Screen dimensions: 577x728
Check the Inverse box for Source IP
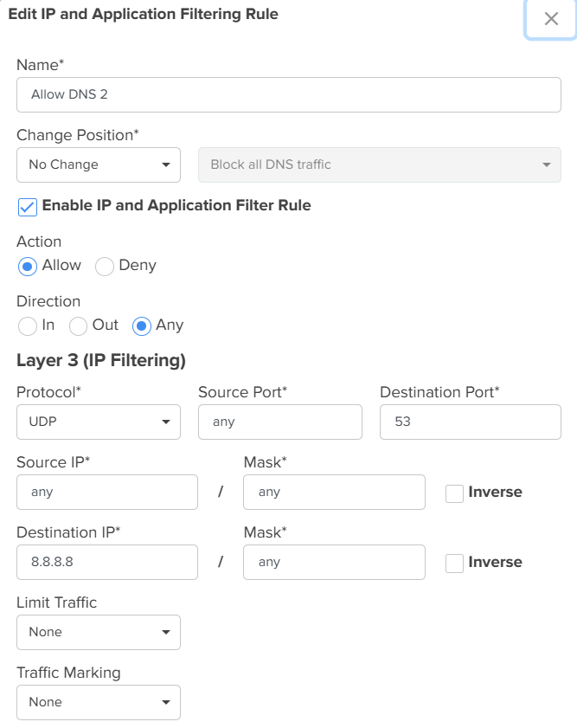click(454, 493)
